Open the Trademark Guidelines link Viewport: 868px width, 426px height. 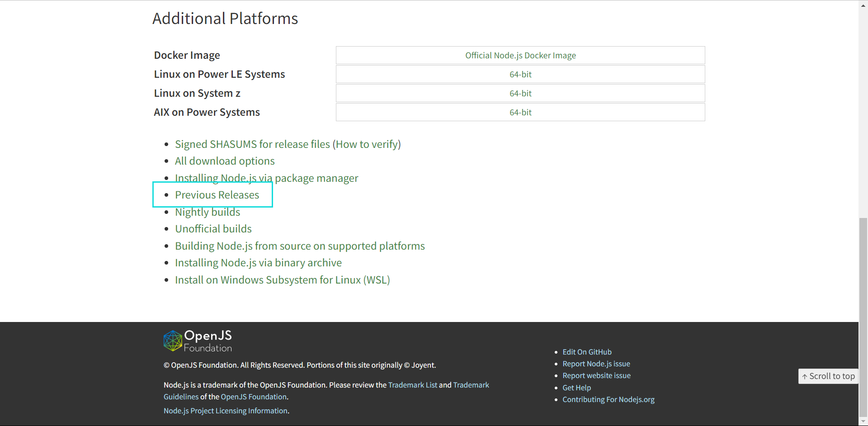[x=471, y=385]
